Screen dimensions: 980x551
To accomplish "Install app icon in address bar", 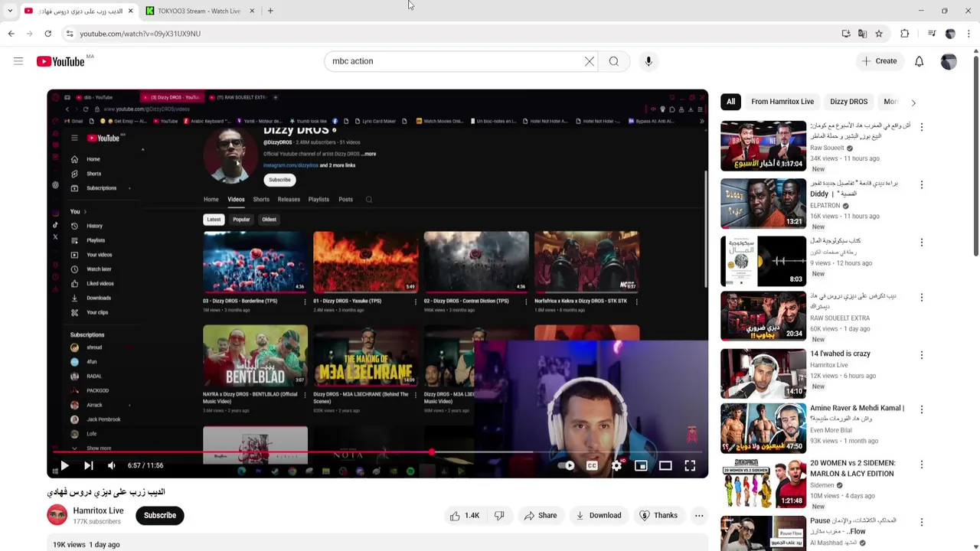I will (846, 34).
